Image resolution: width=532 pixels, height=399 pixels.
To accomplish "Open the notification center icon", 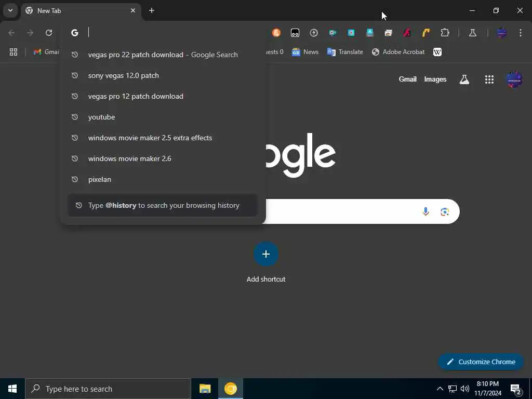I will (516, 389).
